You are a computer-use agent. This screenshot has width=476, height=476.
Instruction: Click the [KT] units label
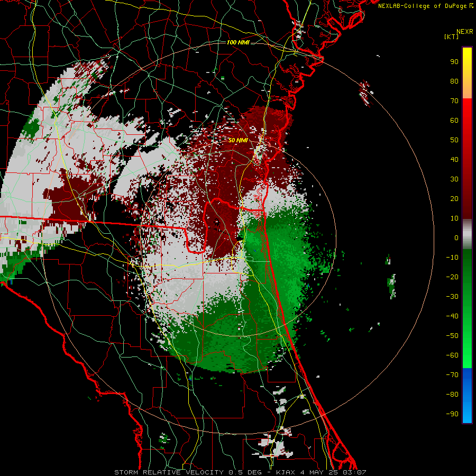[452, 36]
